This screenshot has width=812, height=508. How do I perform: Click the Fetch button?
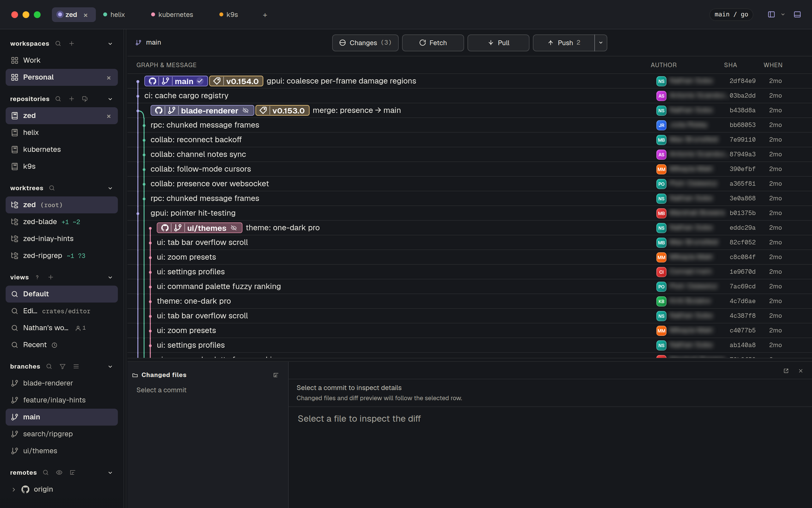pyautogui.click(x=433, y=42)
